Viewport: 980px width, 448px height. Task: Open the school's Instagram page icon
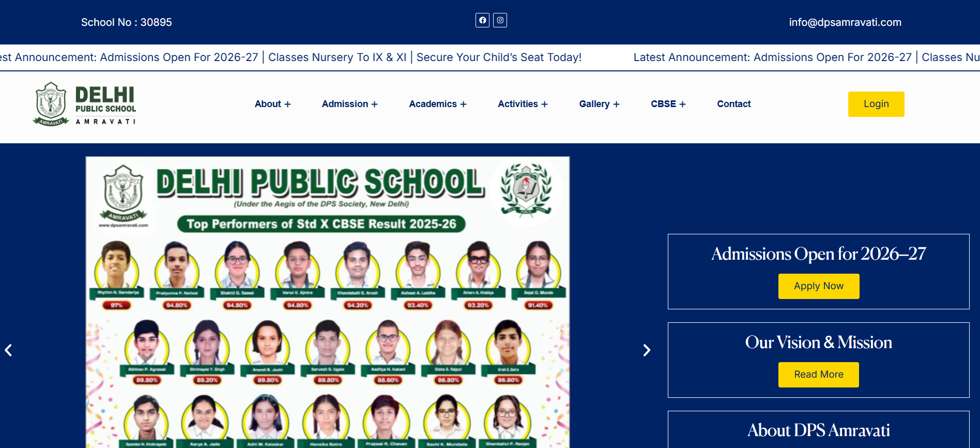click(x=500, y=20)
